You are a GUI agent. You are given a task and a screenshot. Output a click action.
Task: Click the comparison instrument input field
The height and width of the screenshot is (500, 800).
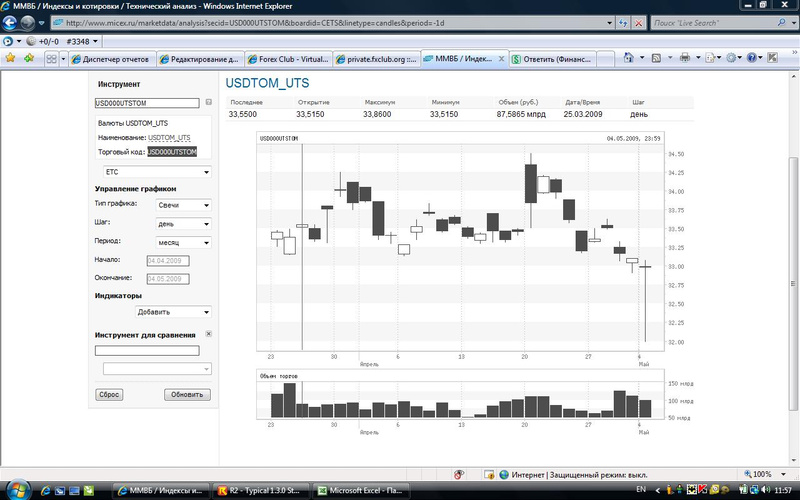point(147,350)
